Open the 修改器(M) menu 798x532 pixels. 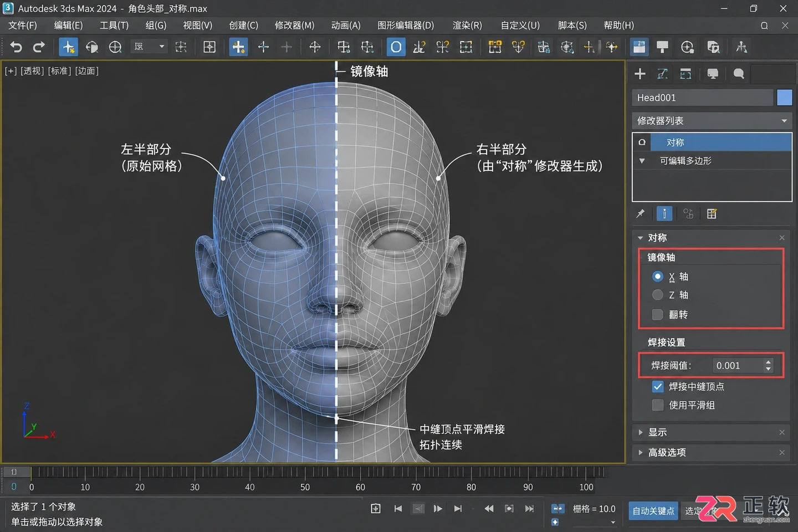pos(294,25)
